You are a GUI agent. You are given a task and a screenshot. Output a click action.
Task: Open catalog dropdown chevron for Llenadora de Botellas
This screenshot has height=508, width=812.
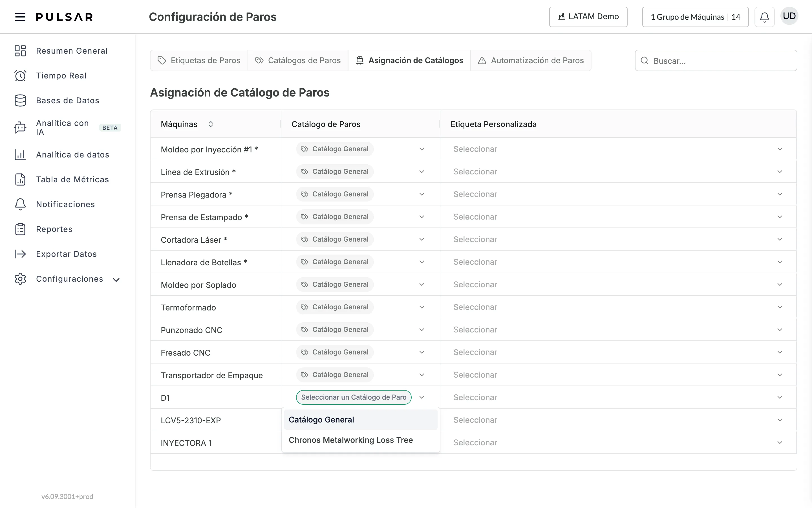point(422,262)
